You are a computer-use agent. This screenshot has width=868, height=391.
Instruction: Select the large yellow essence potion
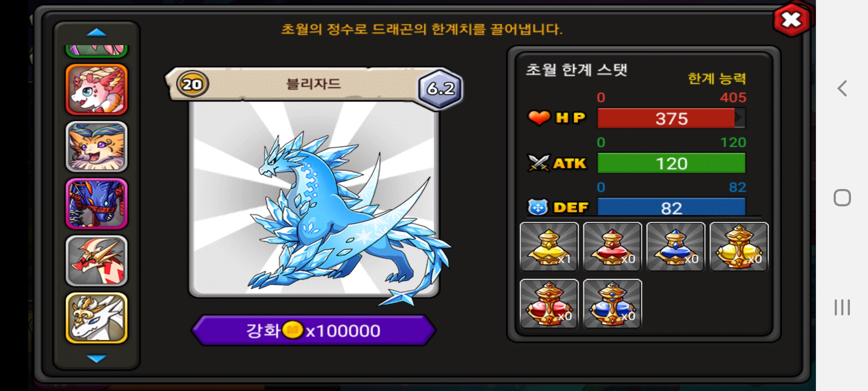739,247
